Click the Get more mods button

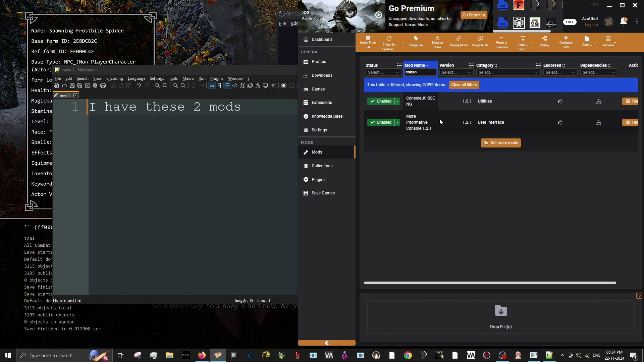pos(501,143)
